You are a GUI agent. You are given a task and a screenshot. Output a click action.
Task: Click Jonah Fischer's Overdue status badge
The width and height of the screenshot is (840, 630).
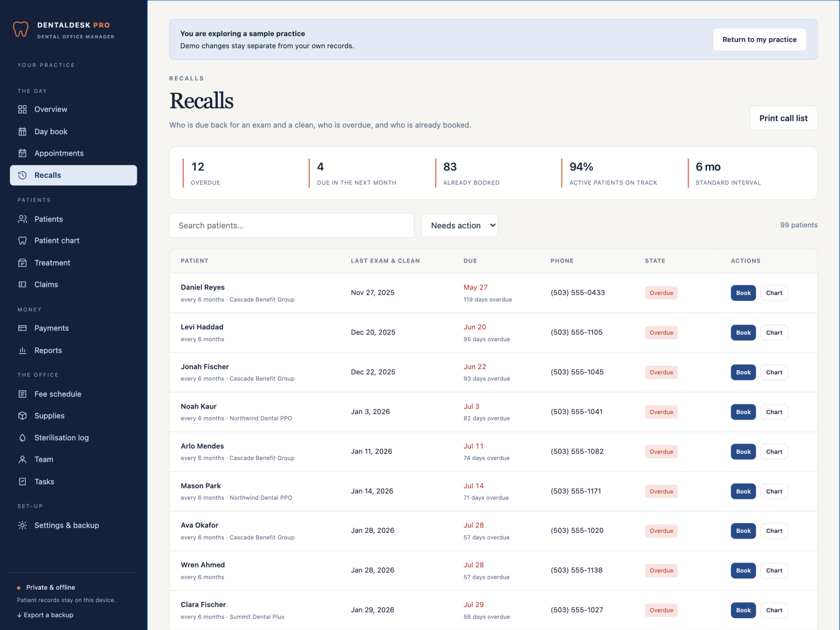tap(661, 372)
